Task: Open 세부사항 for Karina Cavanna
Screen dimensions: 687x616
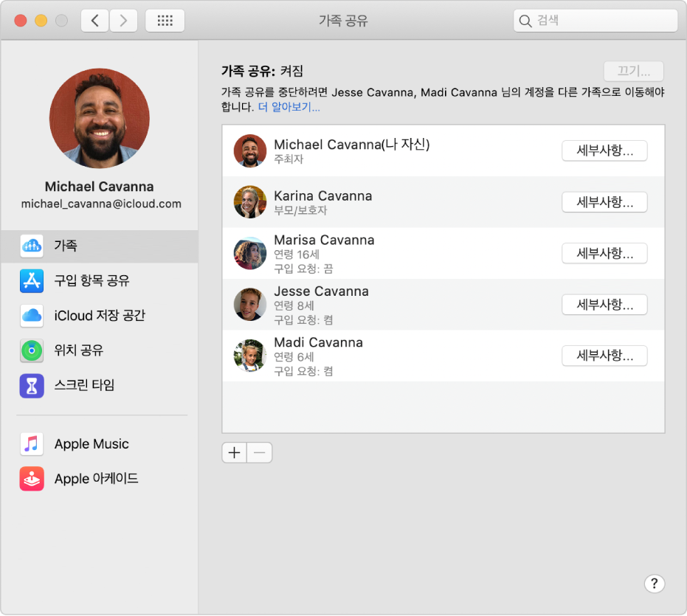Action: [x=604, y=202]
